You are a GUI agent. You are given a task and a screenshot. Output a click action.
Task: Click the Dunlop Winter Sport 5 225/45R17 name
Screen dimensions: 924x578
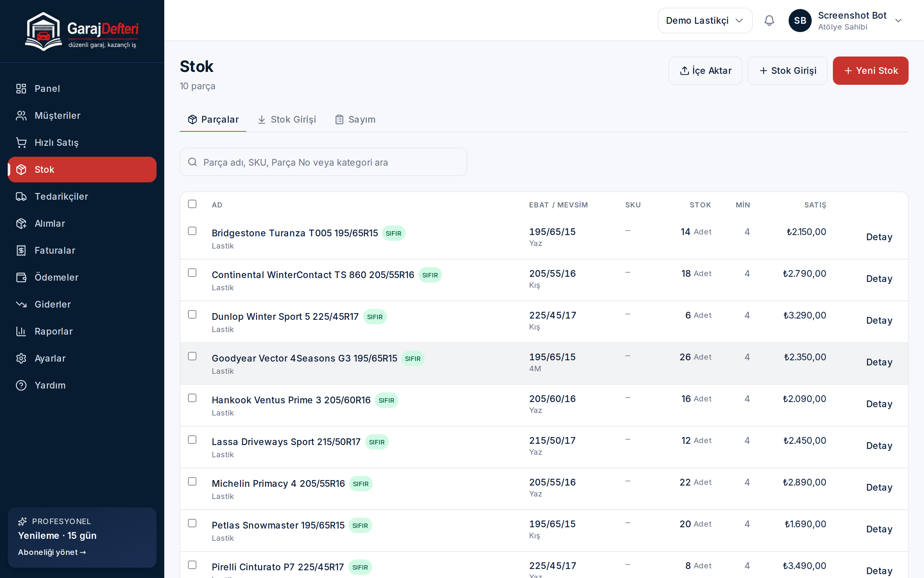coord(285,317)
